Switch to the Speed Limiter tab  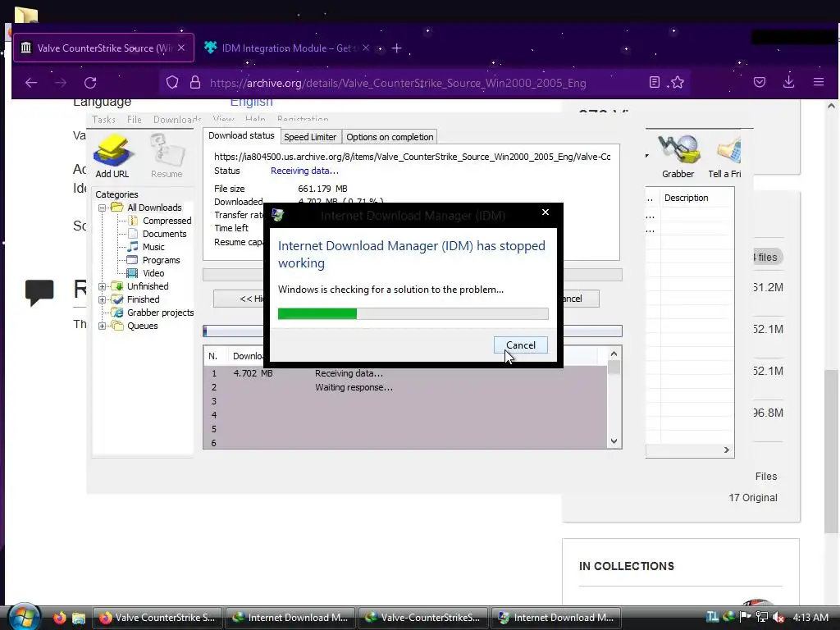(309, 137)
